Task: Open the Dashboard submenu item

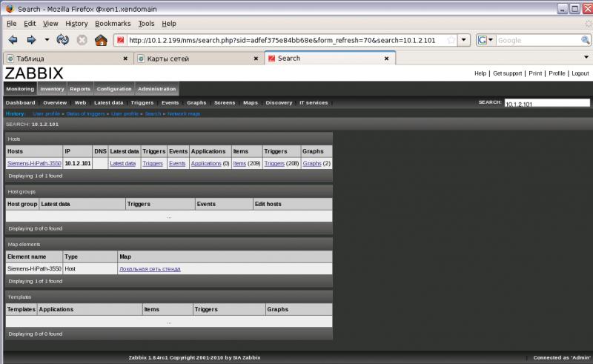Action: point(21,103)
